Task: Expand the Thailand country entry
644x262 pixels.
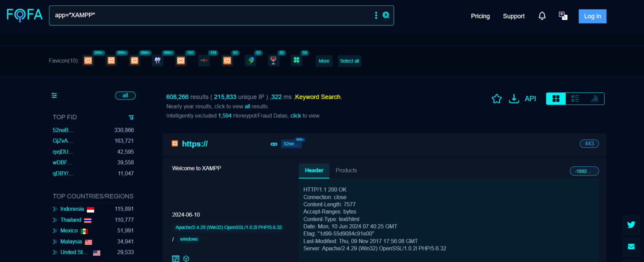Action: (x=55, y=220)
